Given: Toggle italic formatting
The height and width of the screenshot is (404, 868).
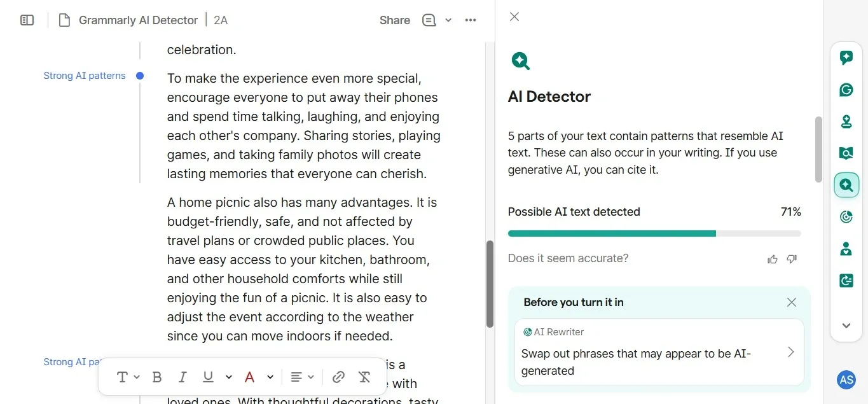Looking at the screenshot, I should (x=183, y=377).
